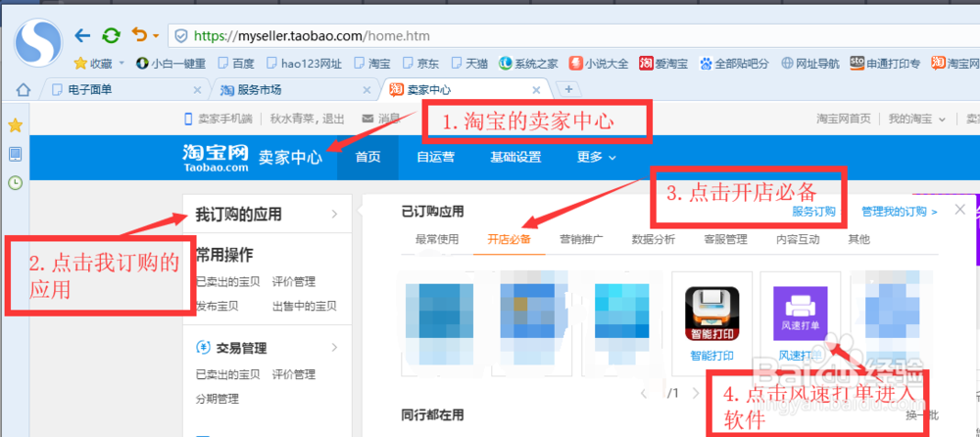Switch to 最常使用 tab
Screen dimensions: 980x437
pyautogui.click(x=437, y=239)
